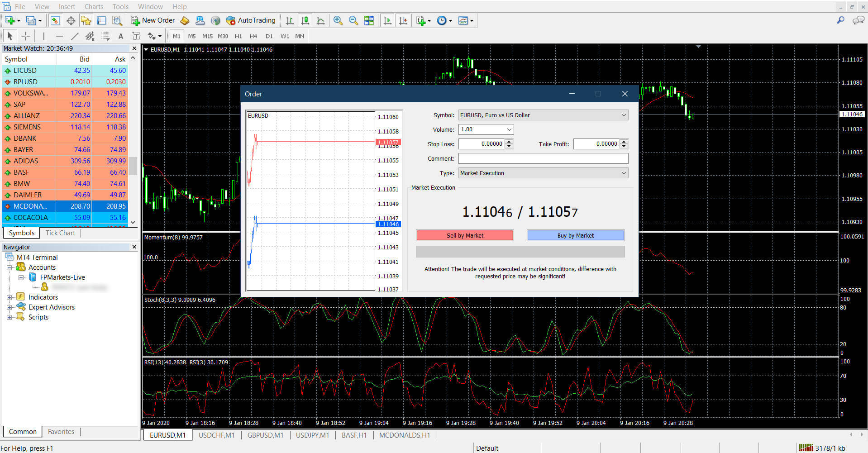Image resolution: width=868 pixels, height=453 pixels.
Task: Select the crosshair cursor tool
Action: click(26, 36)
